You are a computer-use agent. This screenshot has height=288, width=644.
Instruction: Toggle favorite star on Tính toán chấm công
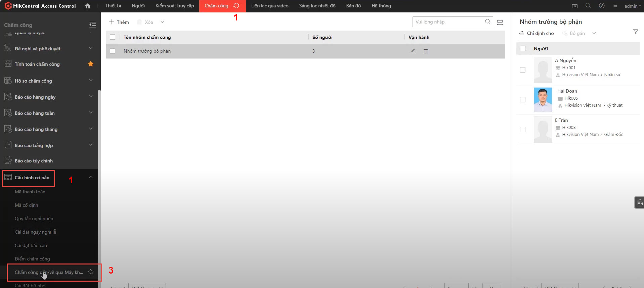pyautogui.click(x=91, y=64)
